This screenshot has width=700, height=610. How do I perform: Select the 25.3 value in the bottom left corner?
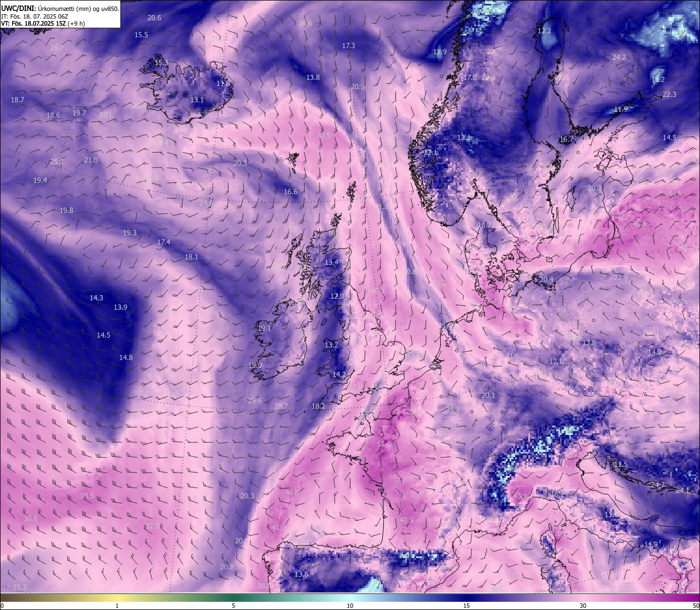(19, 587)
